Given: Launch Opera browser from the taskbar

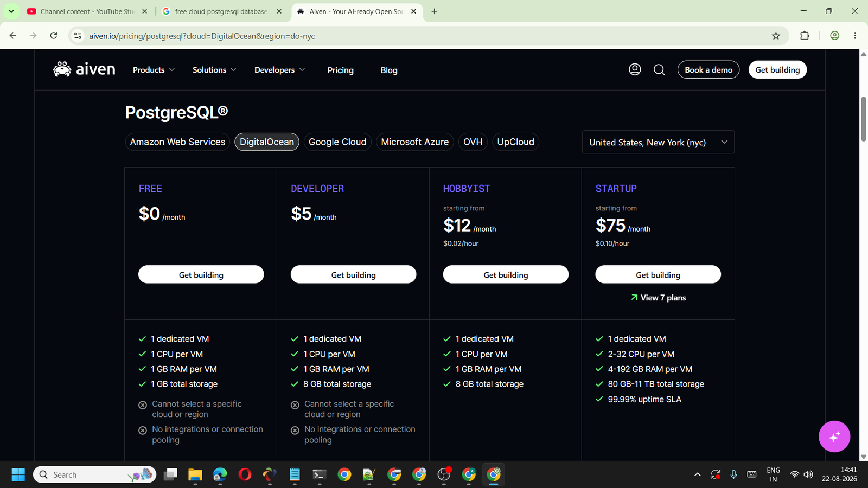Looking at the screenshot, I should [245, 474].
